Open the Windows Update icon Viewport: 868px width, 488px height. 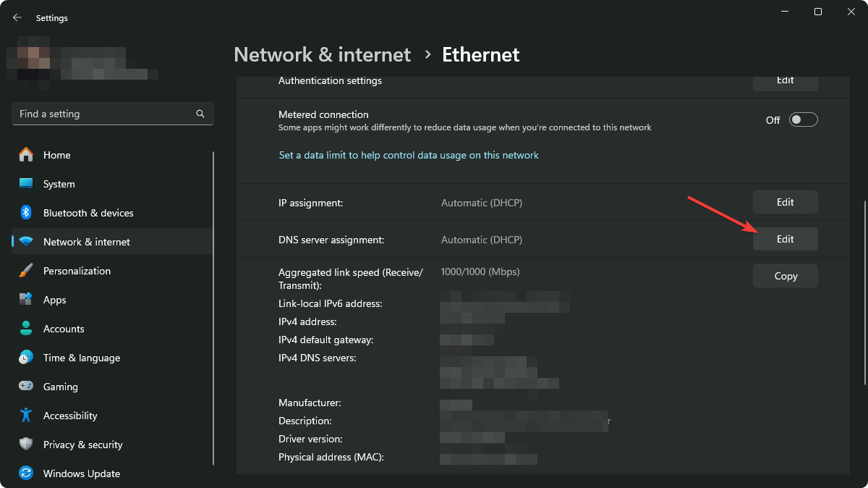pos(26,474)
